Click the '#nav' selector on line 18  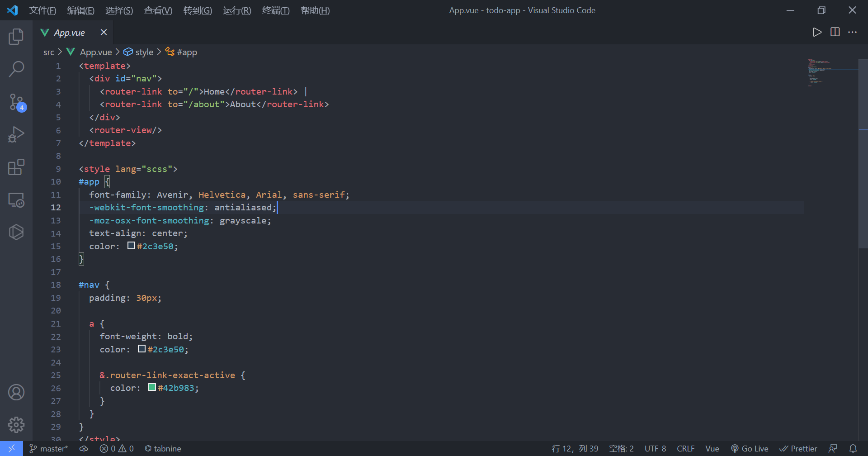pyautogui.click(x=89, y=285)
